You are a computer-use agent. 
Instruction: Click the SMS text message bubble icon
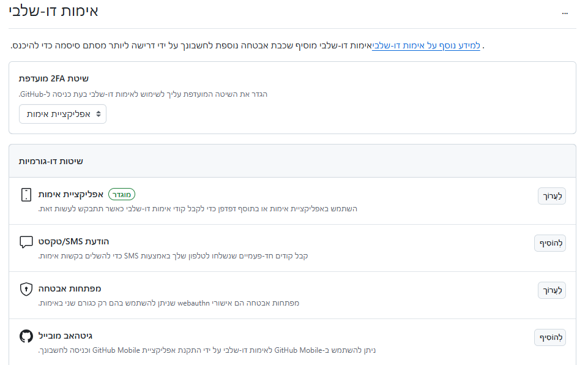click(26, 242)
